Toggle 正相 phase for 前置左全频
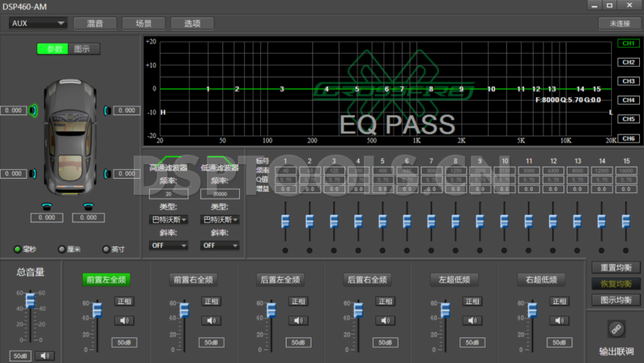Viewport: 644px width, 363px height. [x=125, y=301]
